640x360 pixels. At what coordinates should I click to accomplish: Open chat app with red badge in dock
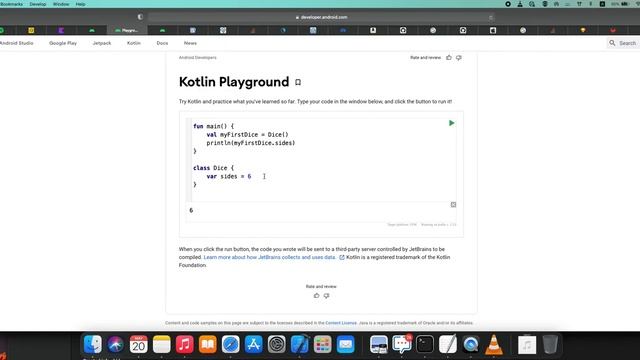pyautogui.click(x=402, y=344)
